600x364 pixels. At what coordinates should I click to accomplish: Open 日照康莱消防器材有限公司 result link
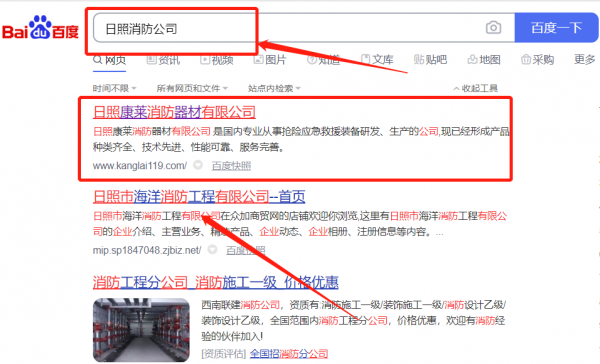point(174,112)
